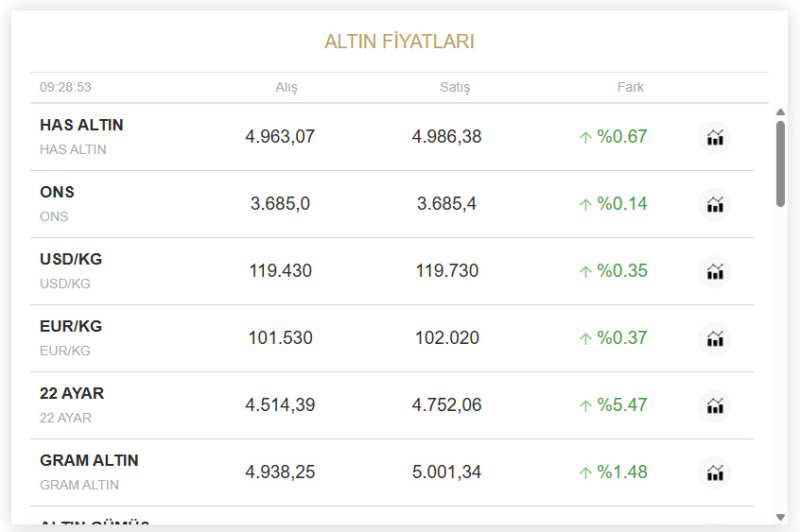
Task: Click the scrollbar up arrow
Action: (x=780, y=112)
